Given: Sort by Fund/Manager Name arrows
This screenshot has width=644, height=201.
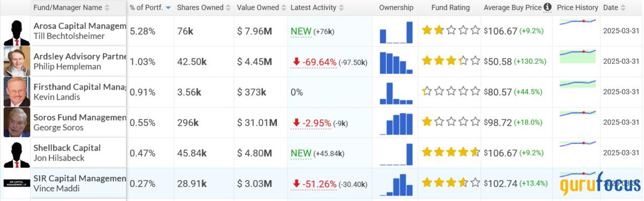Looking at the screenshot, I should 107,8.
